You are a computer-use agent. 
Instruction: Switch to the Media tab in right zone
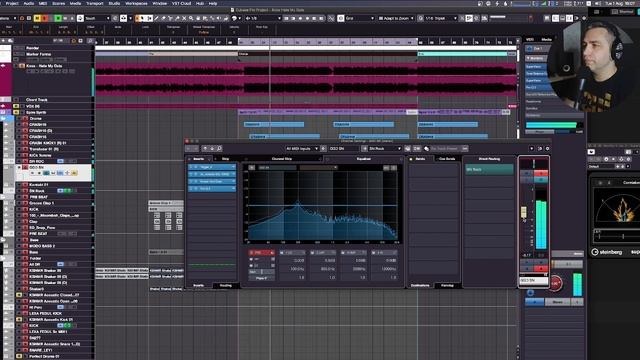(547, 39)
